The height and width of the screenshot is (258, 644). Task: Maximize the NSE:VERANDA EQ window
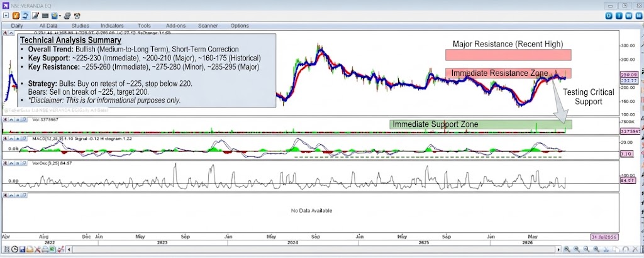point(625,5)
